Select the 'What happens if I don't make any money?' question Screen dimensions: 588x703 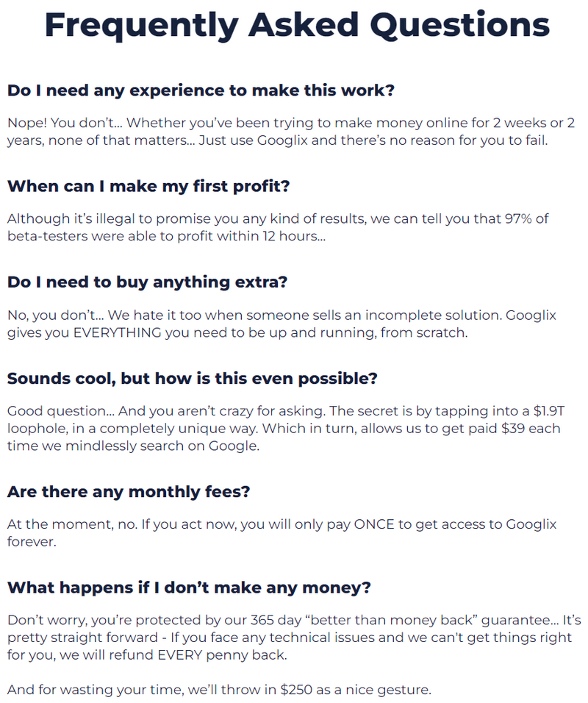[x=189, y=588]
